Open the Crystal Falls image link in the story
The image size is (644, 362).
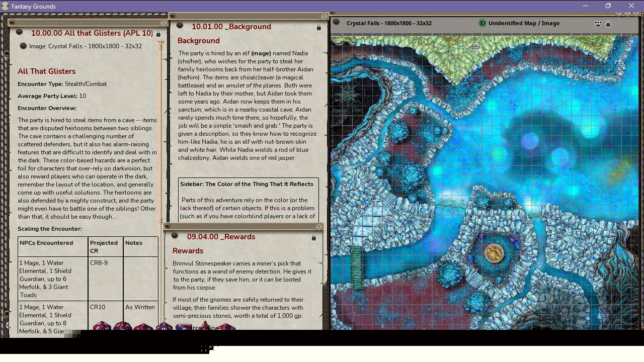[23, 46]
